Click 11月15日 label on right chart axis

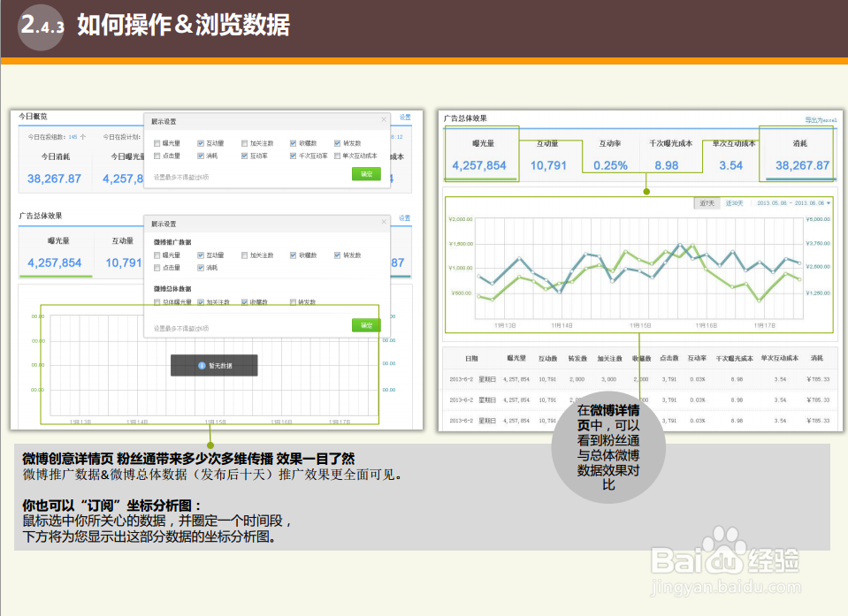[x=640, y=326]
